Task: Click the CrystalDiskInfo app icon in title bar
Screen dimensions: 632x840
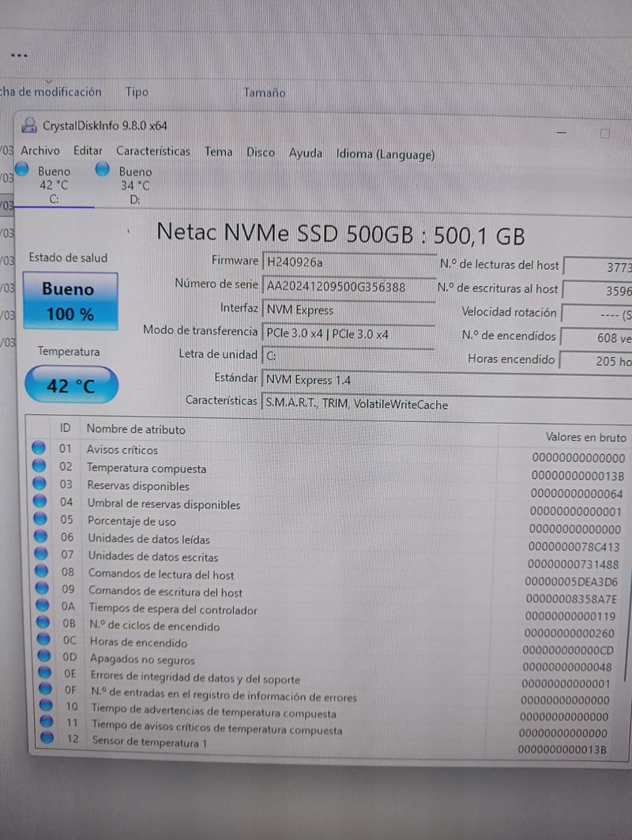Action: [x=29, y=126]
